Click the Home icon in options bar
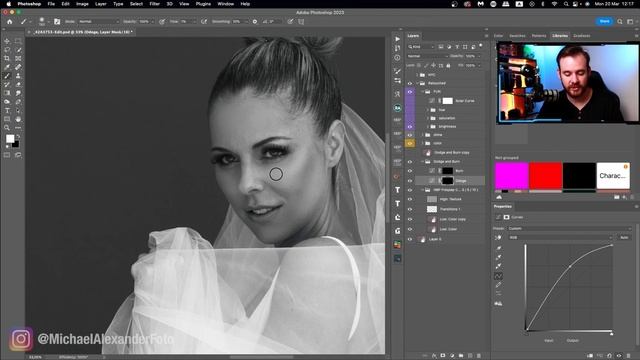Viewport: 640px width, 360px height. (9, 22)
